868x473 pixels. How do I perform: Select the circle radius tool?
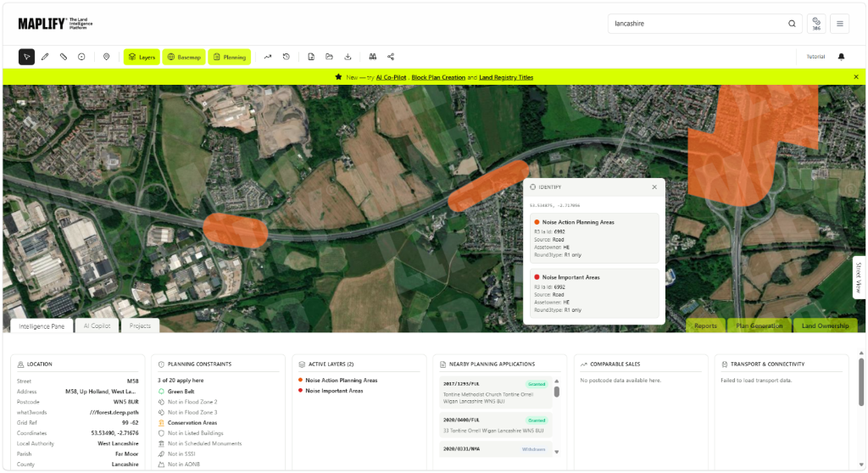[81, 57]
